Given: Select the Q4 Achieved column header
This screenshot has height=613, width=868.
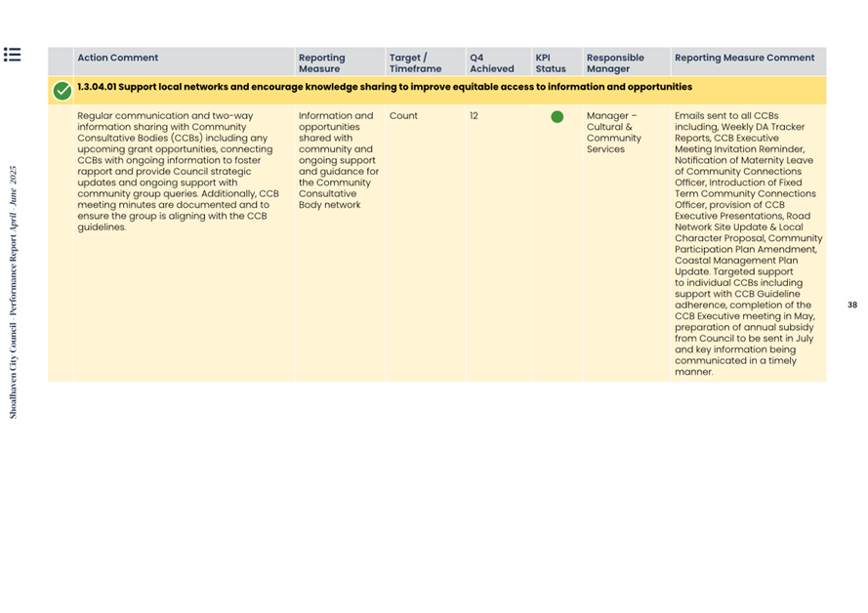Looking at the screenshot, I should coord(490,63).
